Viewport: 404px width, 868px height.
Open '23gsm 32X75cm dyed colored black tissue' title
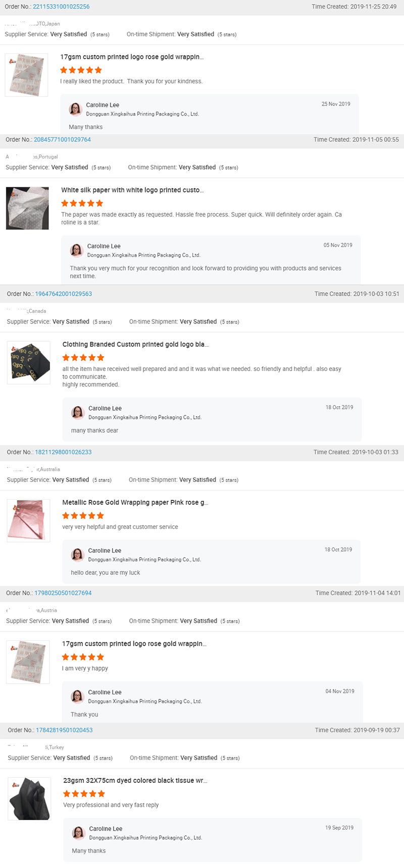pos(135,781)
